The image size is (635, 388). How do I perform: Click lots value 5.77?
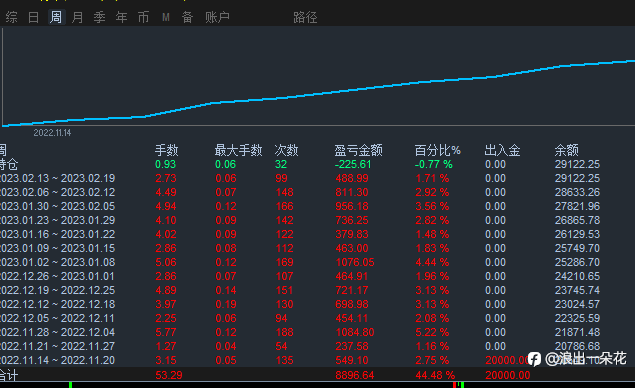coord(166,333)
